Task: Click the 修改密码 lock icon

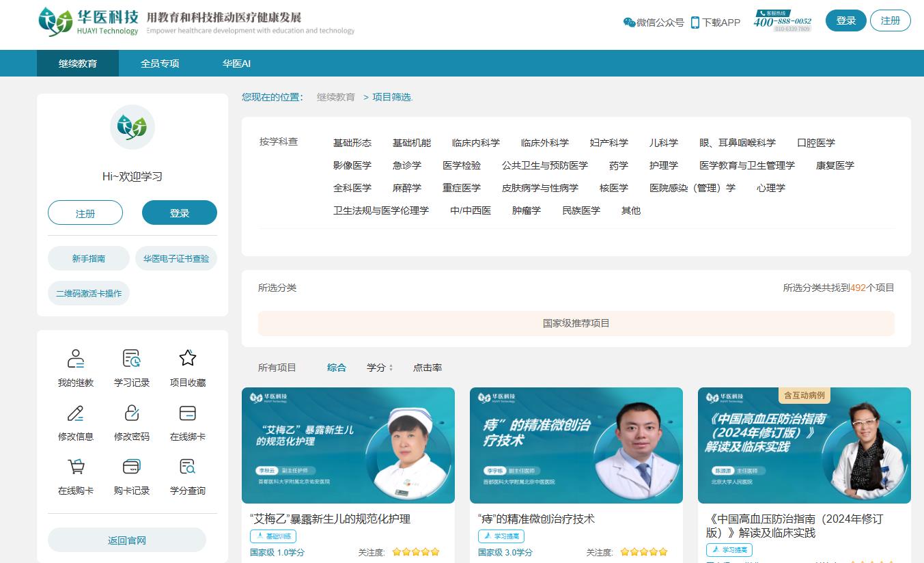Action: point(132,413)
